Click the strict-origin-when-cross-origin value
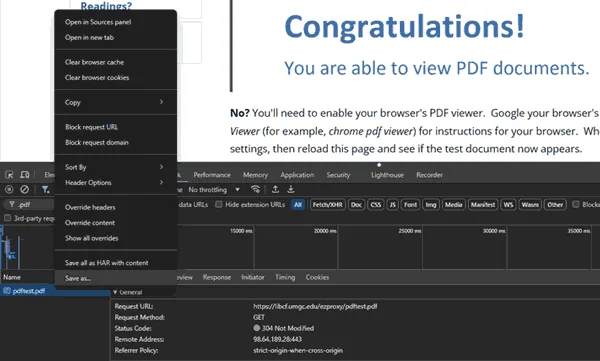 pyautogui.click(x=298, y=350)
